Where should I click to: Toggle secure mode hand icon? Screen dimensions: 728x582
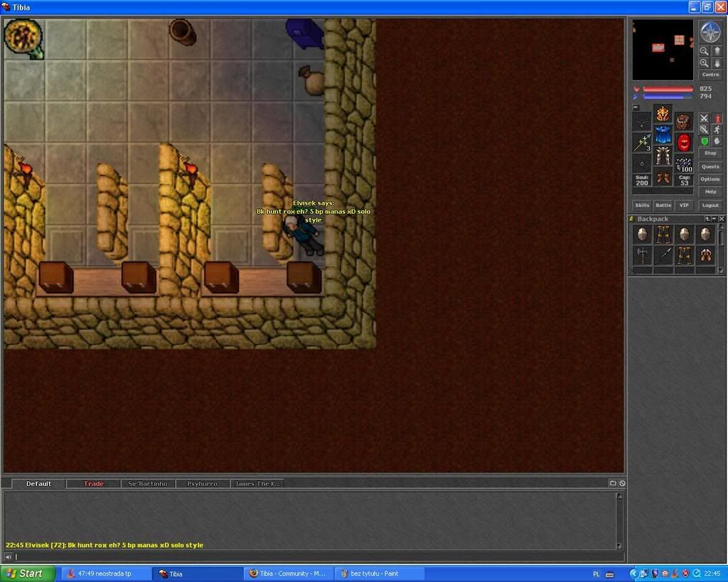pyautogui.click(x=717, y=141)
